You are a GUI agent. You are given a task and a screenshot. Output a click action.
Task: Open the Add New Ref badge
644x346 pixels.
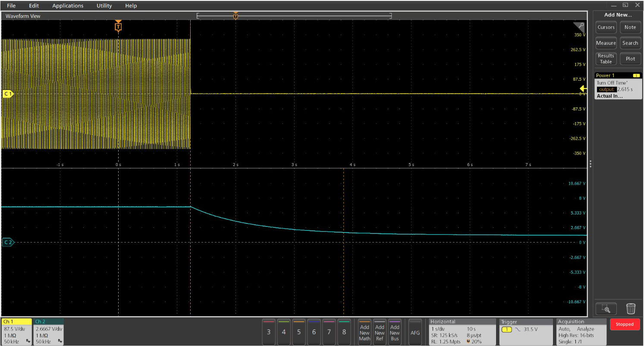point(380,332)
